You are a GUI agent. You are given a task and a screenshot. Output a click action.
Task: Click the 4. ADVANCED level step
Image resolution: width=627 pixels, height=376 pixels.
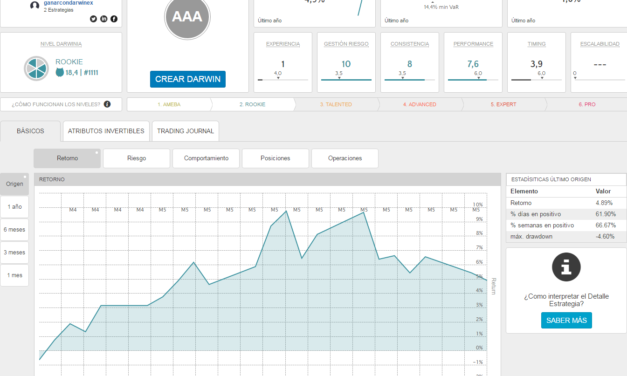[x=419, y=104]
